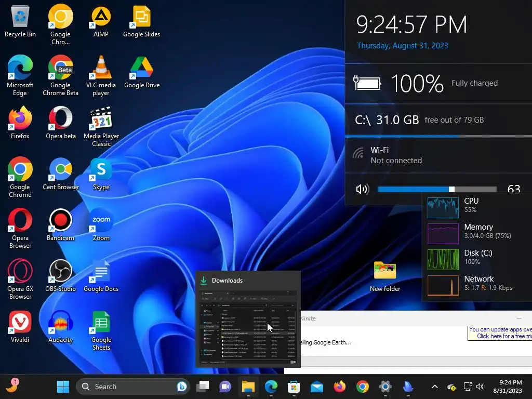532x399 pixels.
Task: Open yellow Google Chrome Canary shortcut
Action: coord(60,24)
